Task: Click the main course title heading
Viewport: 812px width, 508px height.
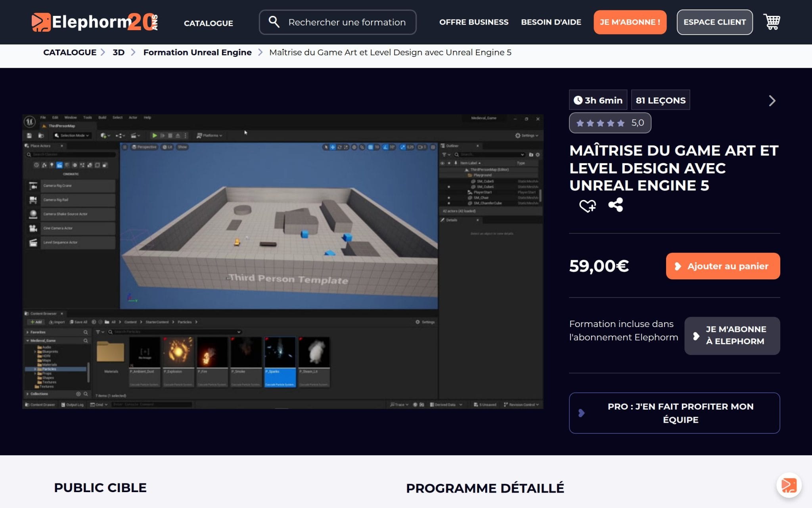Action: click(x=674, y=168)
